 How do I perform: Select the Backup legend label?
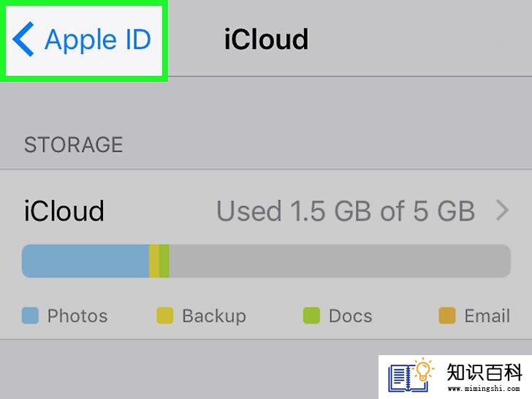pyautogui.click(x=214, y=316)
